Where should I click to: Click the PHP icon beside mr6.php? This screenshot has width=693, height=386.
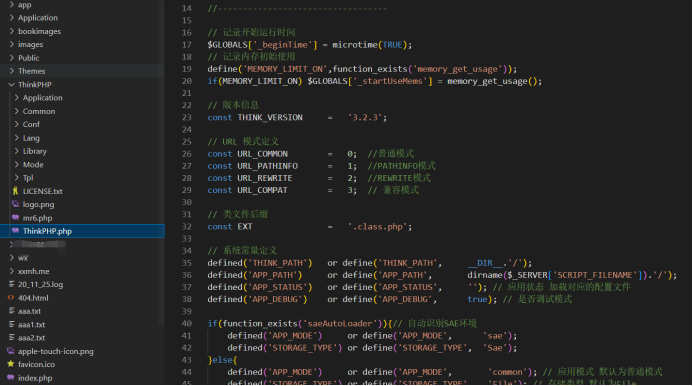pyautogui.click(x=15, y=218)
